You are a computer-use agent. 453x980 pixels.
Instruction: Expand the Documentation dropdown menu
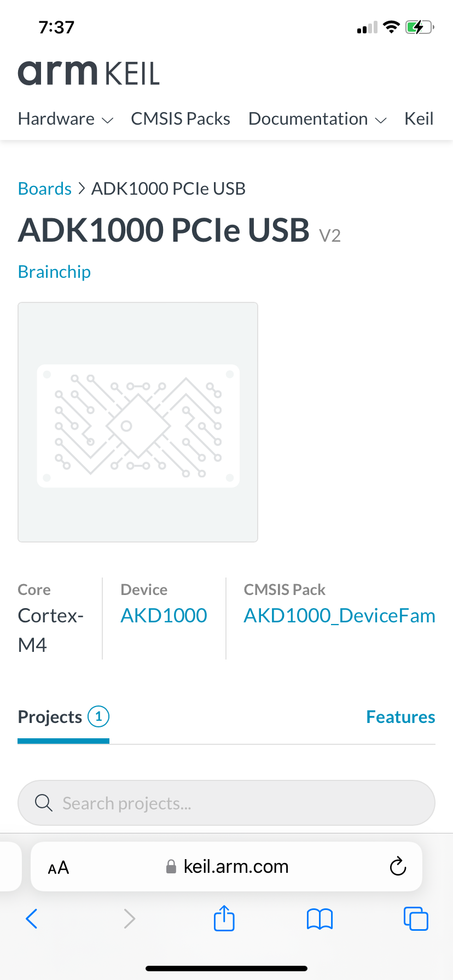[x=317, y=119]
